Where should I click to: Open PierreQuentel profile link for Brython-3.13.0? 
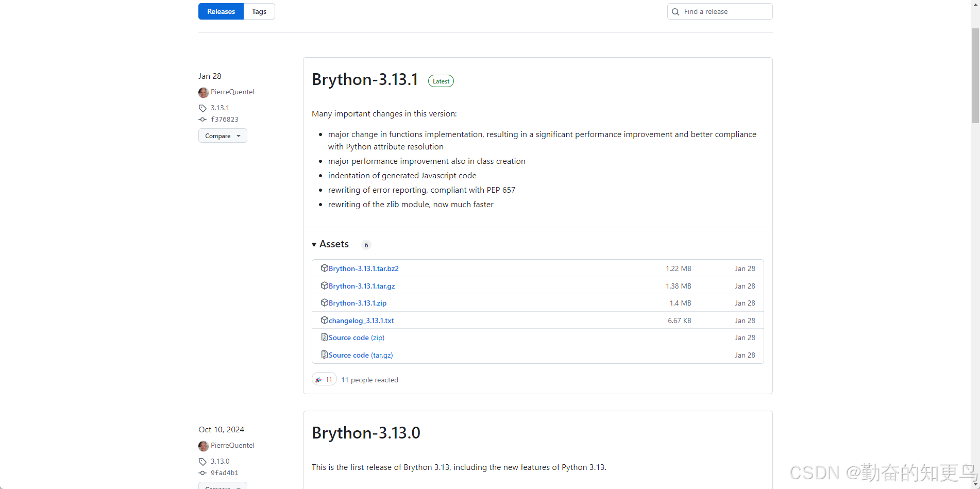point(232,445)
